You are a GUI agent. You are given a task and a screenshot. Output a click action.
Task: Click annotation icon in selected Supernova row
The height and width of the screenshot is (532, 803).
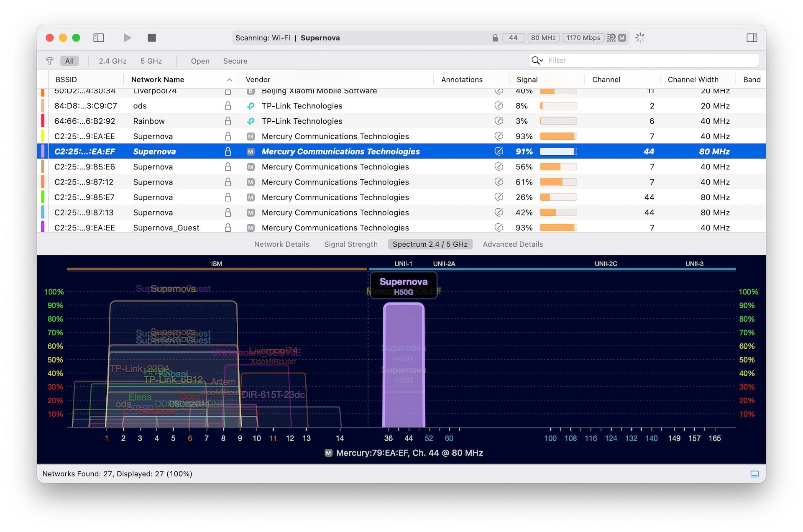coord(499,151)
